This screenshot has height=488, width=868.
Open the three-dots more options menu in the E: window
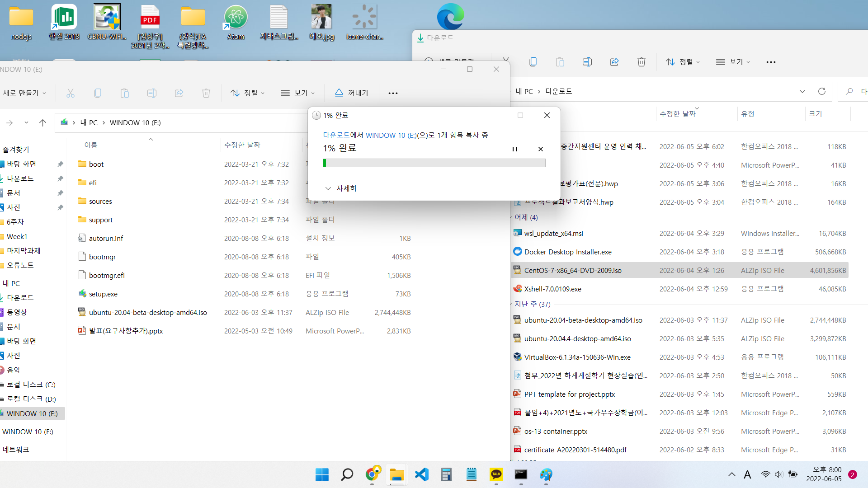pos(393,93)
